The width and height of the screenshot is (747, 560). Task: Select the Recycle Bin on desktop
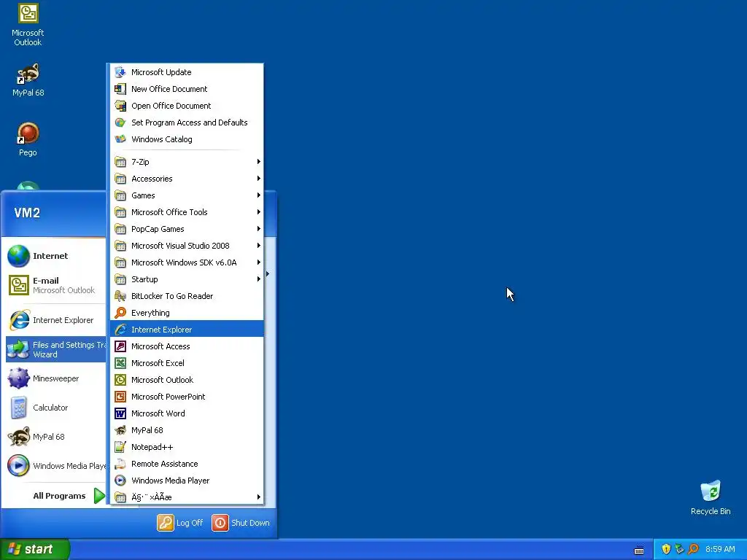(x=711, y=497)
